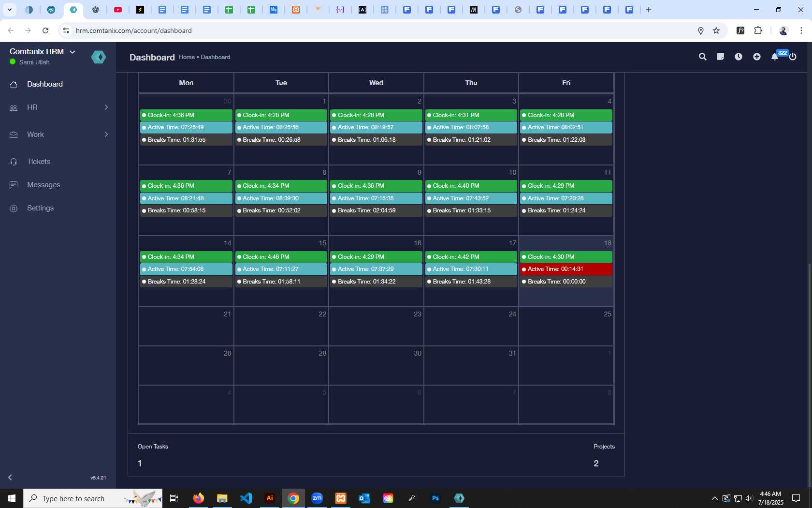This screenshot has height=508, width=812.
Task: Click the Projects count card
Action: point(604,455)
